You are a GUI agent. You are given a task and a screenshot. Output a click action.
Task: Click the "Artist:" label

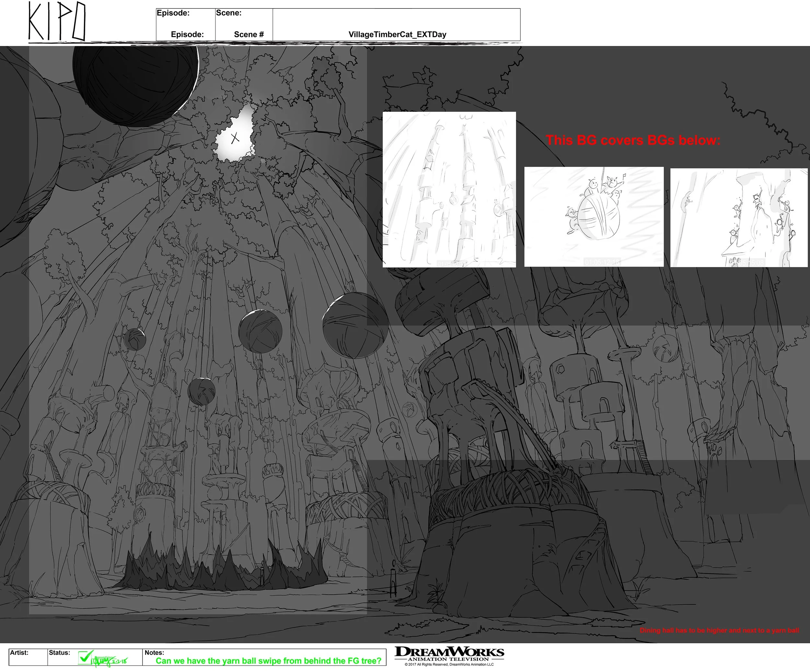click(19, 653)
